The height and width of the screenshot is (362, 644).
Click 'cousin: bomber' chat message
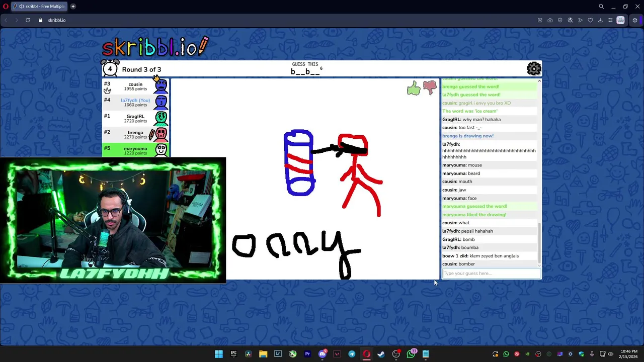click(458, 264)
